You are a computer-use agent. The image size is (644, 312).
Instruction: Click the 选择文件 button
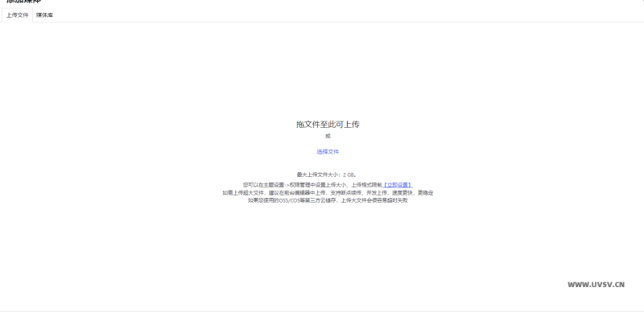(x=328, y=151)
